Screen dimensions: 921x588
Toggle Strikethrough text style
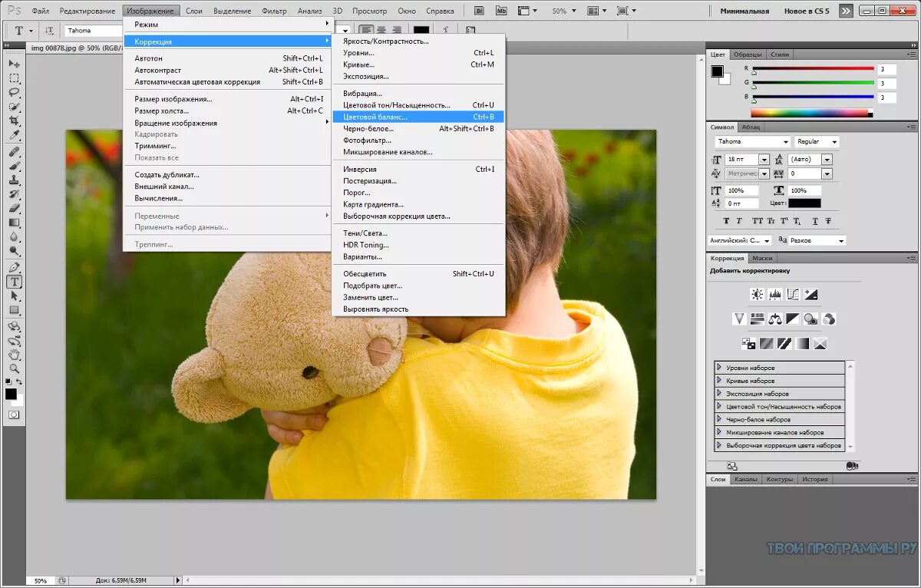pos(827,221)
